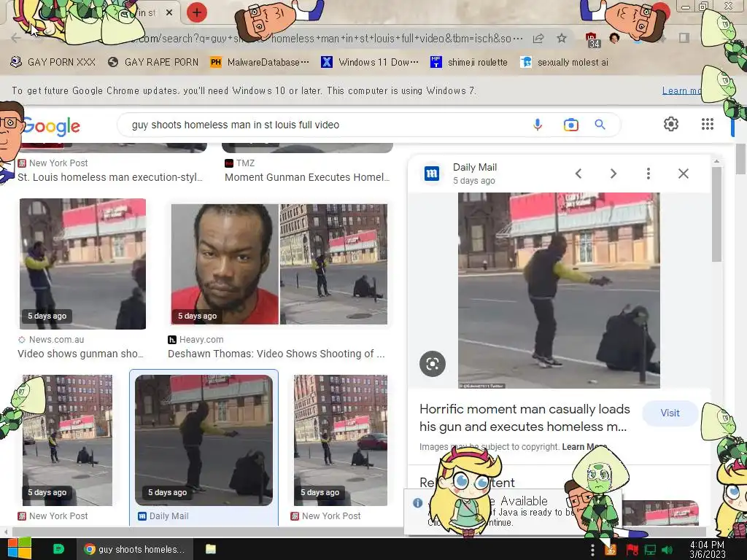Open the Windows Start button
Image resolution: width=747 pixels, height=560 pixels.
(x=19, y=548)
